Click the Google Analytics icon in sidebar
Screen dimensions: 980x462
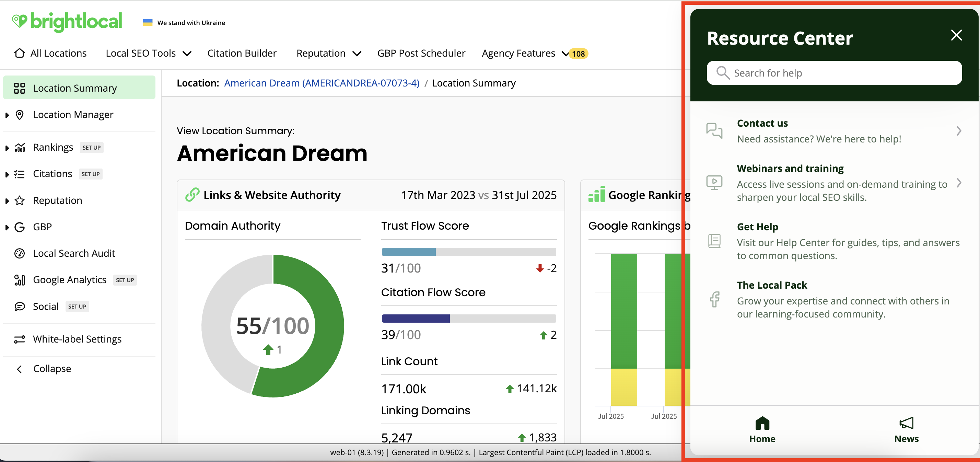pos(20,280)
